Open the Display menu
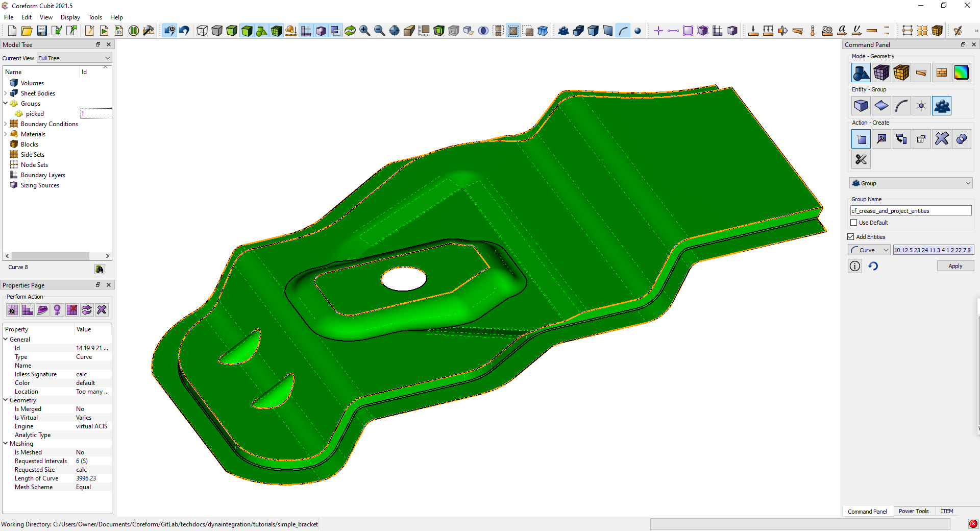 70,17
